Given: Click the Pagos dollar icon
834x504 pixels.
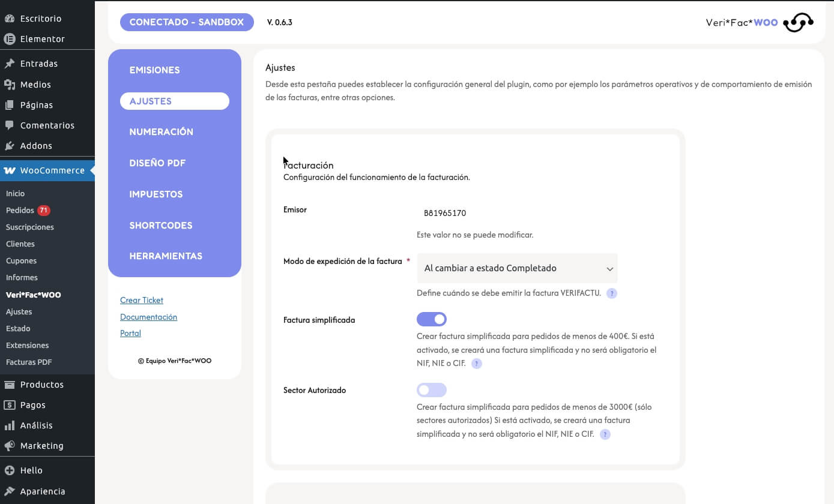Looking at the screenshot, I should point(10,405).
